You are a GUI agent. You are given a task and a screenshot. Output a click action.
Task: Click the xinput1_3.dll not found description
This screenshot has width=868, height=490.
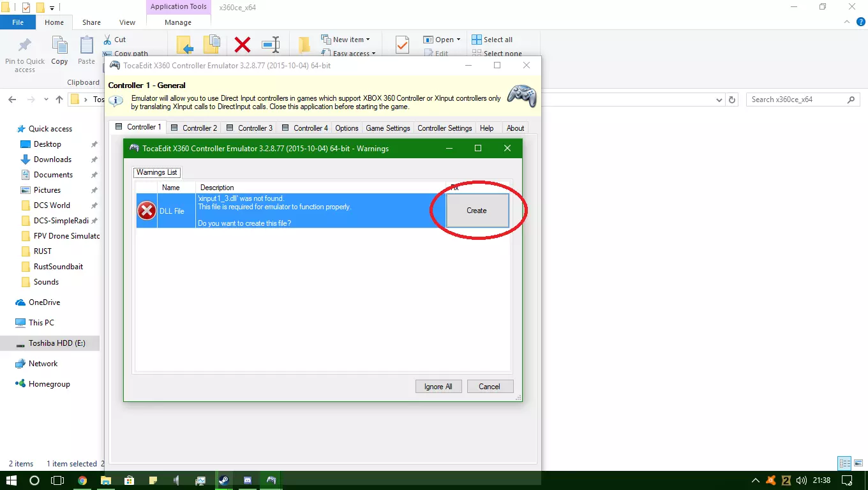(320, 211)
